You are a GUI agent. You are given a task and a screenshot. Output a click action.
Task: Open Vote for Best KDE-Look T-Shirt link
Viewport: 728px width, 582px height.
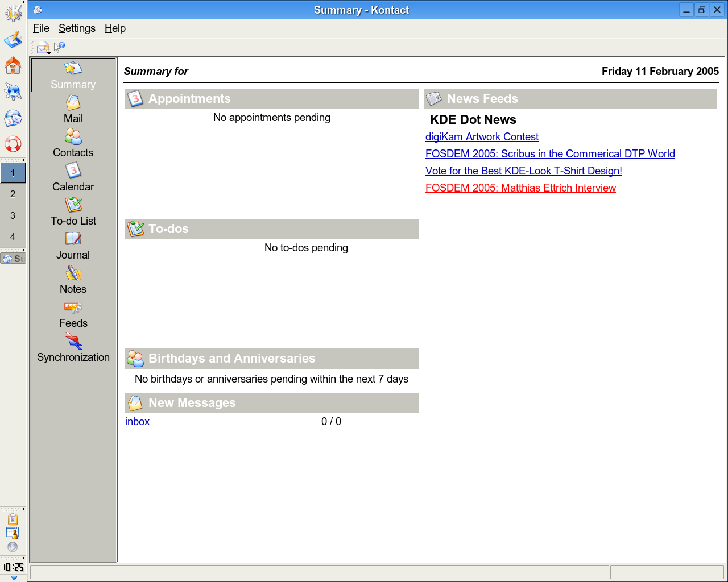[x=524, y=171]
